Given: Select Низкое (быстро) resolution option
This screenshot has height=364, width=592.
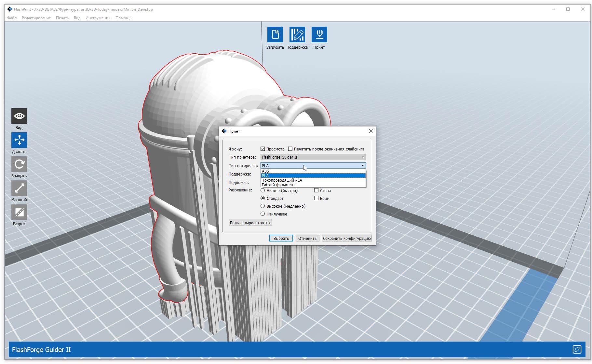Looking at the screenshot, I should pyautogui.click(x=263, y=190).
